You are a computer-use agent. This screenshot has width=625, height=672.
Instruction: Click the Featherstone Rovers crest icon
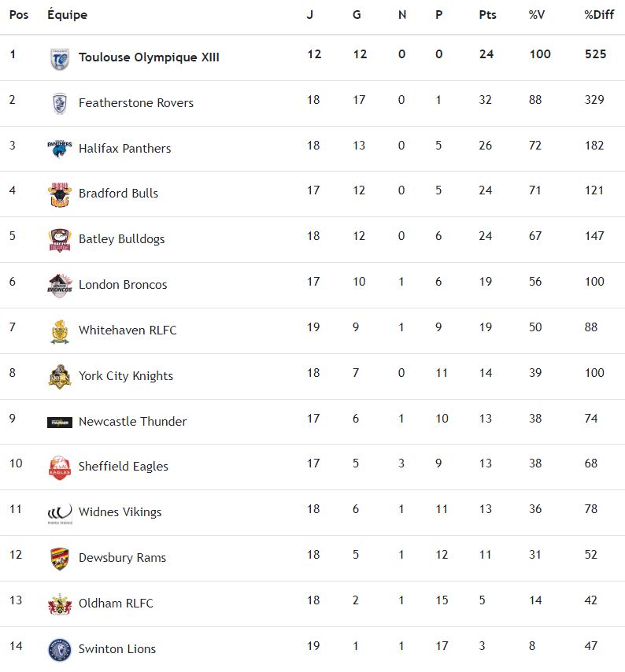pos(60,103)
